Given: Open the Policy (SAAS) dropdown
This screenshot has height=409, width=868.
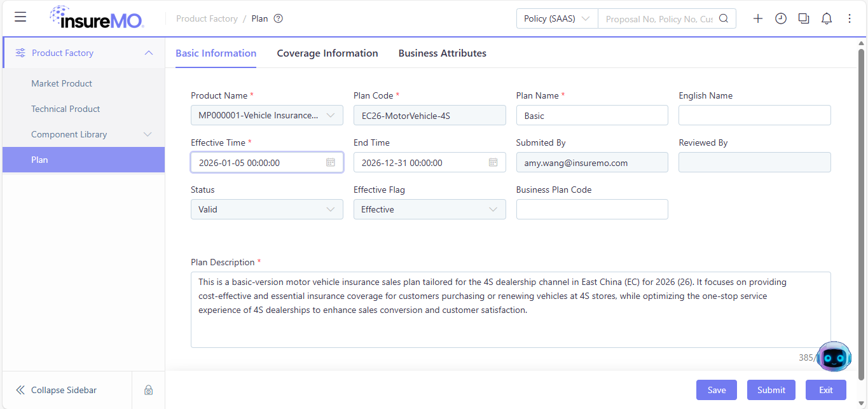Looking at the screenshot, I should click(x=557, y=18).
